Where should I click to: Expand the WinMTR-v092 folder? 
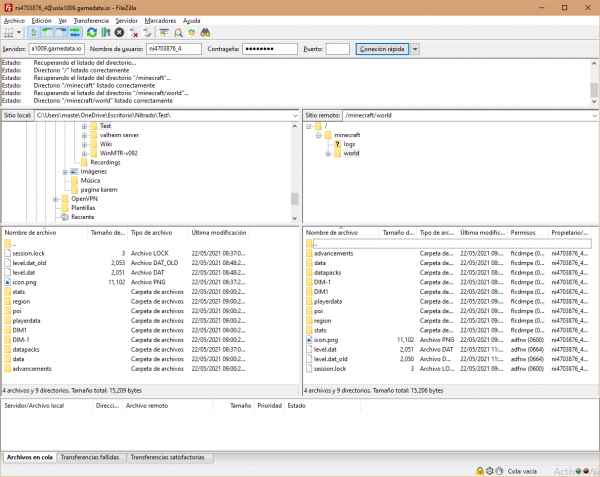click(x=85, y=154)
